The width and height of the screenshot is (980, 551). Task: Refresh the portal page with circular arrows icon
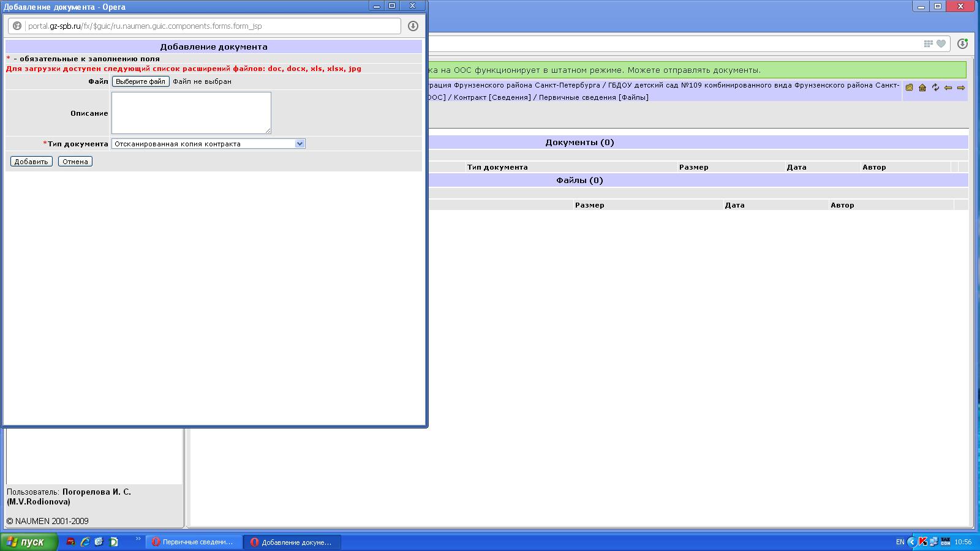click(x=935, y=88)
